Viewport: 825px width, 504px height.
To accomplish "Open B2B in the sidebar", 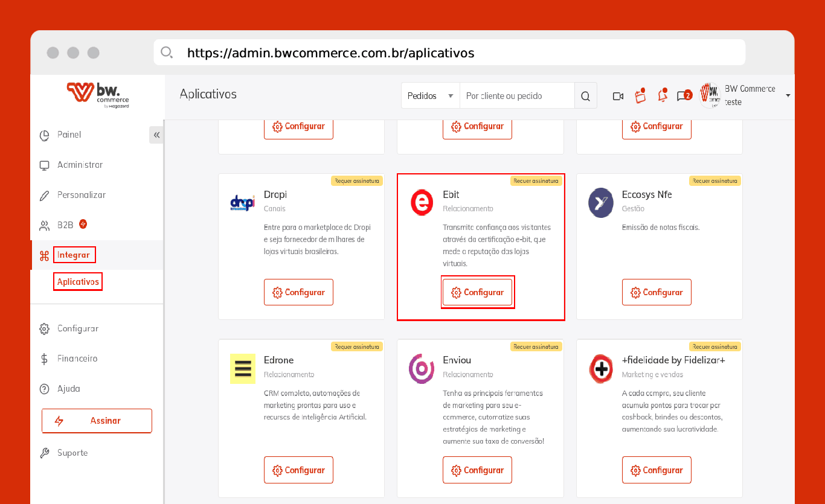I will pos(65,225).
